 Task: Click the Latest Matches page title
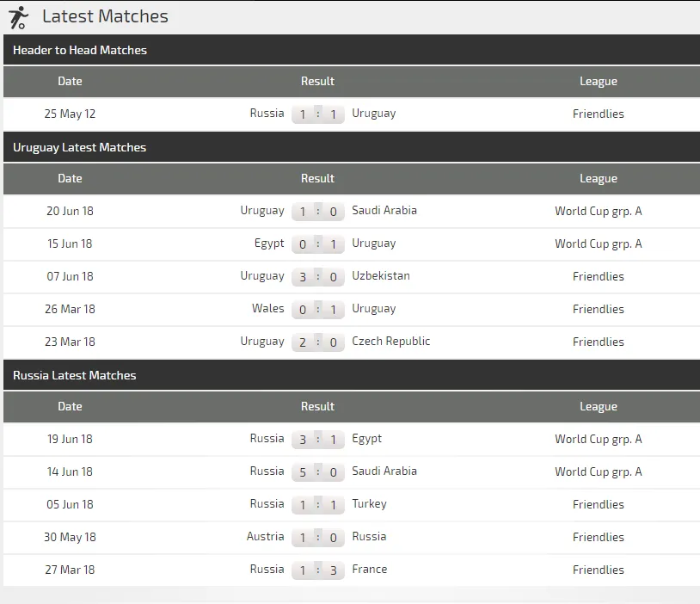coord(105,16)
